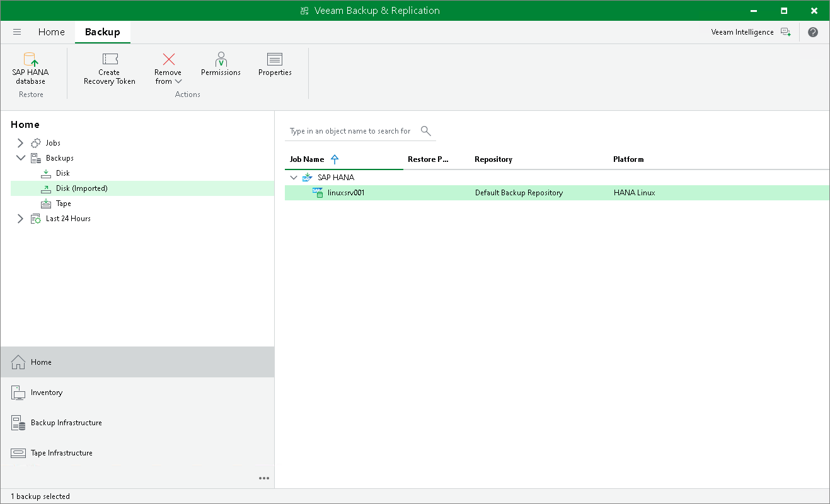
Task: Click the navigation pane overflow dots
Action: [x=264, y=478]
